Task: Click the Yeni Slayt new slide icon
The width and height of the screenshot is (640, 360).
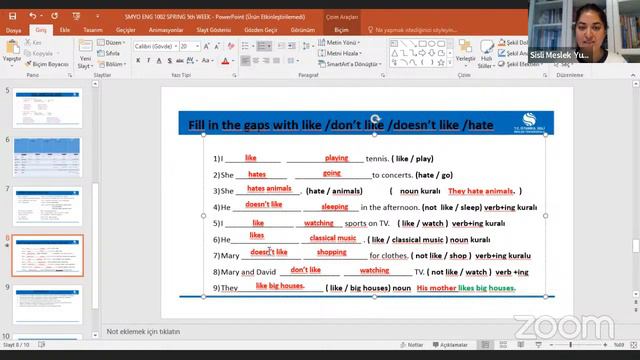Action: coord(85,47)
